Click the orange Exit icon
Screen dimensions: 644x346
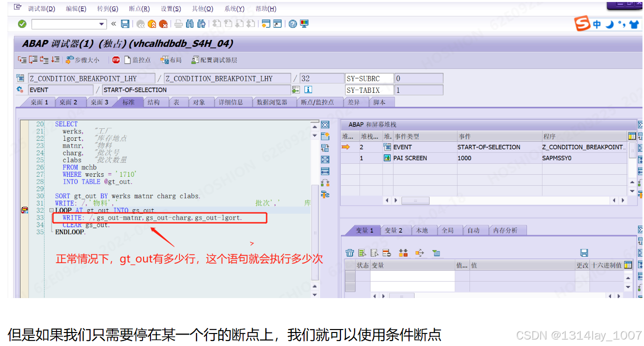(x=151, y=24)
